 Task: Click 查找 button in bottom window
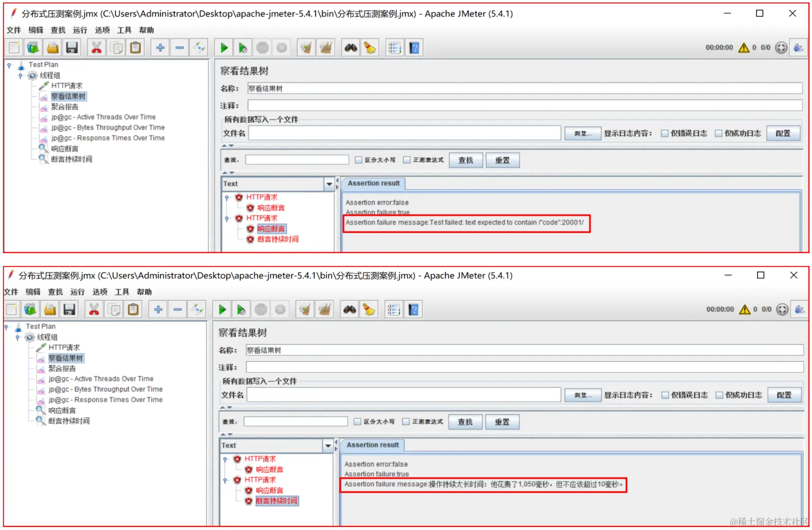point(465,422)
